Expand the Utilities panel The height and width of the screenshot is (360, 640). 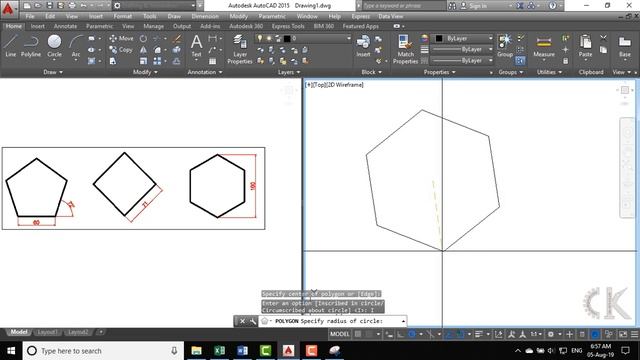point(549,72)
